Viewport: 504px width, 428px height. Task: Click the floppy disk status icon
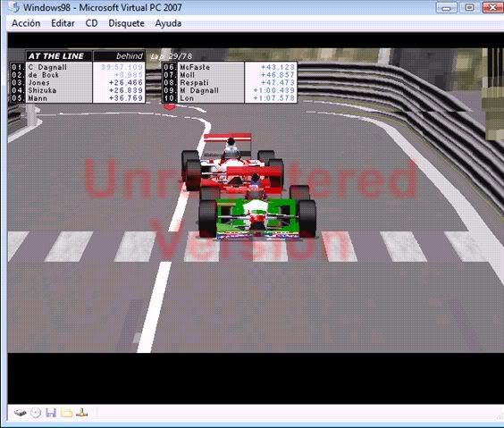pos(51,413)
